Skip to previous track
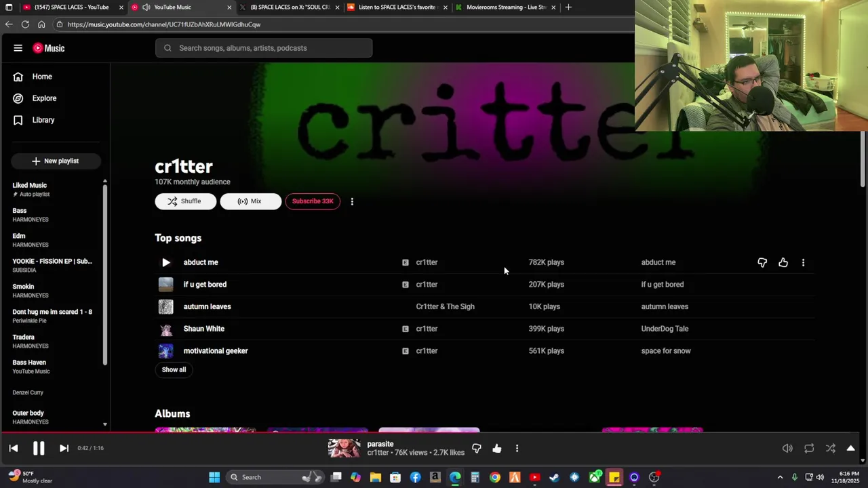This screenshot has height=488, width=868. 14,448
